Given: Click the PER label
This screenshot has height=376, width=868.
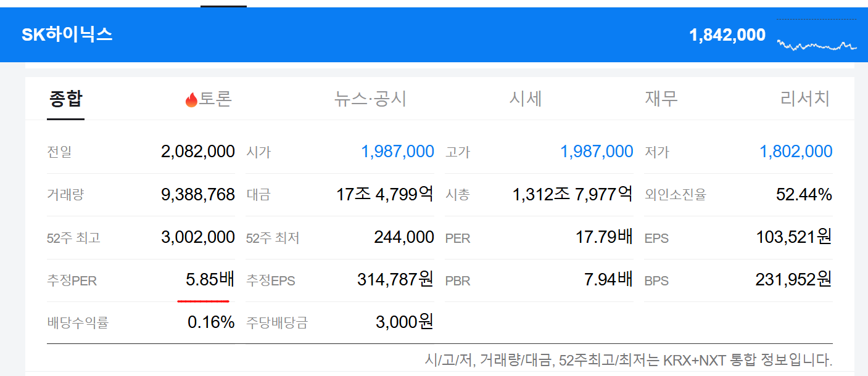Looking at the screenshot, I should 458,239.
